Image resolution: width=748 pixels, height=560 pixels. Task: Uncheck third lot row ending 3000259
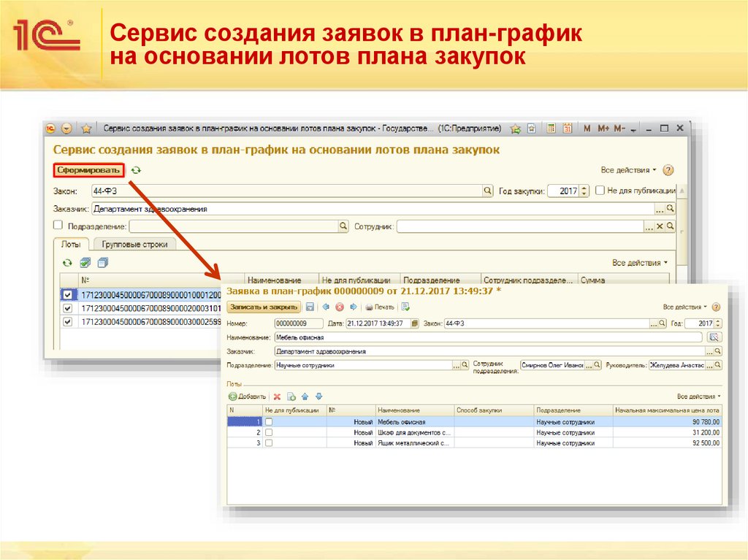coord(68,321)
